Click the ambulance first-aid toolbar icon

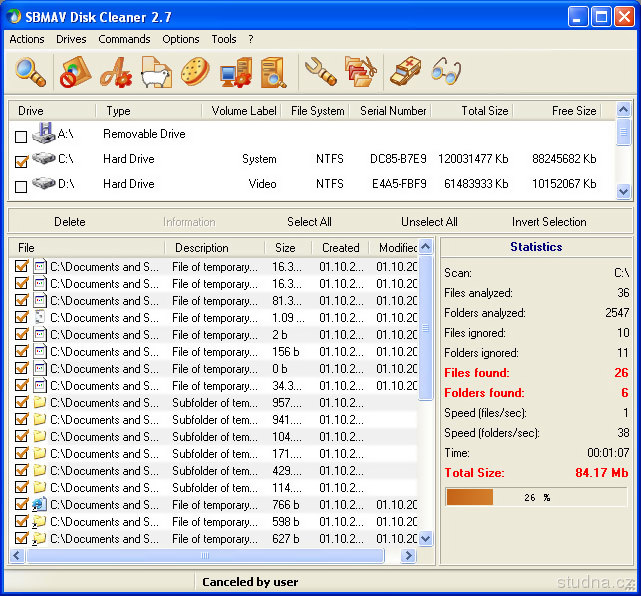click(x=405, y=72)
